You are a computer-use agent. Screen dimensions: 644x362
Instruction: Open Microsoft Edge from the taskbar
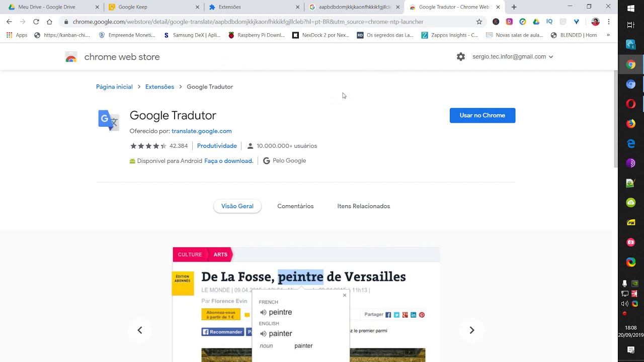631,144
